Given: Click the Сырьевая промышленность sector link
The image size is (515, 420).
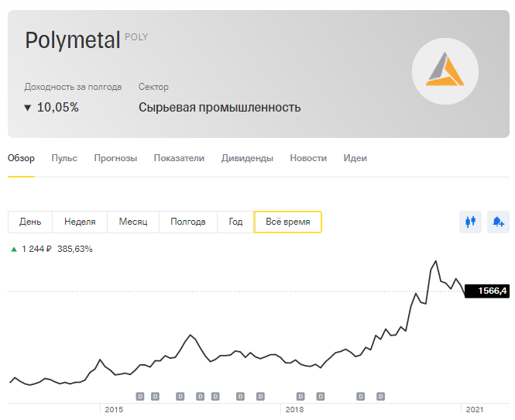Looking at the screenshot, I should (219, 108).
